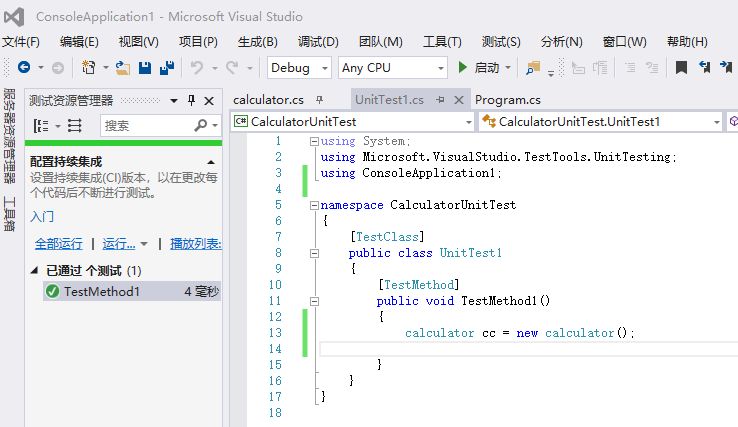Click the 运行... link
Viewport: 738px width, 427px height.
coord(119,244)
